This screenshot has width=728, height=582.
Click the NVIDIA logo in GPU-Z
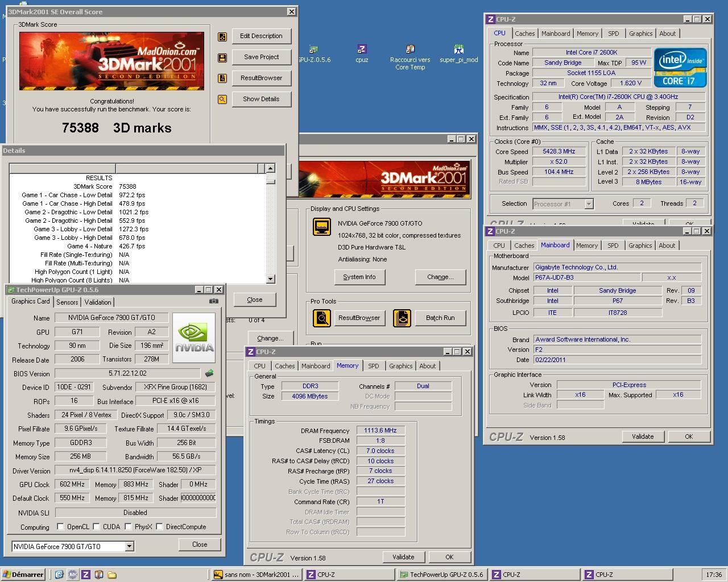[194, 338]
